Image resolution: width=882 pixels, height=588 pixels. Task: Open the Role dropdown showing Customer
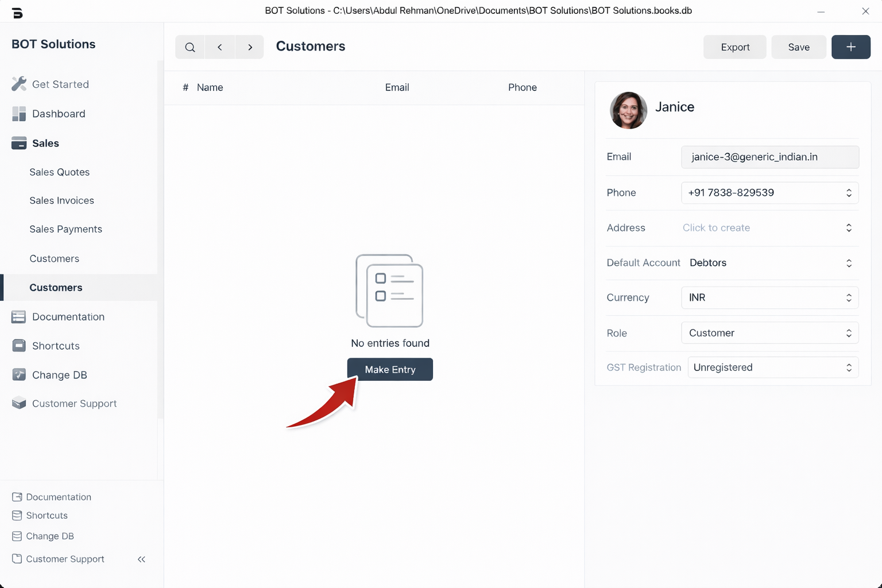tap(769, 333)
